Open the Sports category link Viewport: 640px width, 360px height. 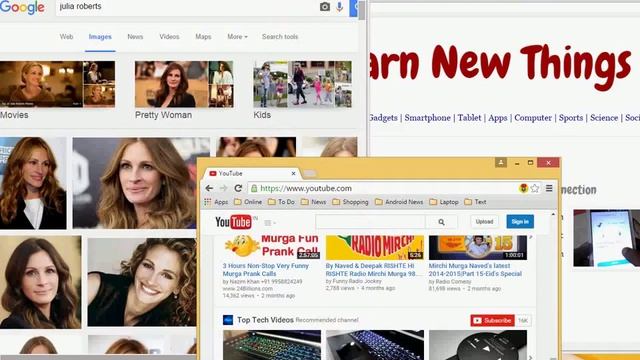coord(571,118)
